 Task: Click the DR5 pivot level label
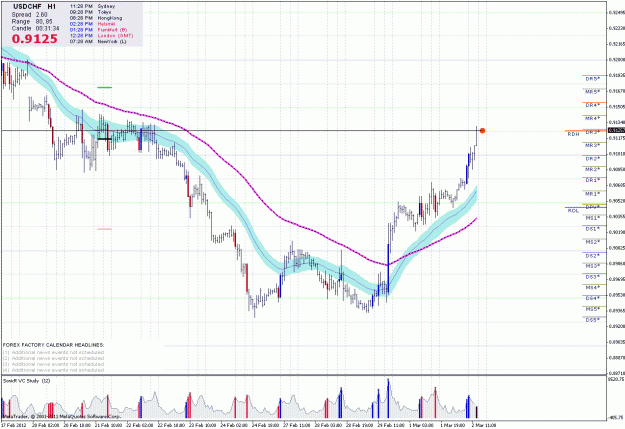(x=593, y=79)
